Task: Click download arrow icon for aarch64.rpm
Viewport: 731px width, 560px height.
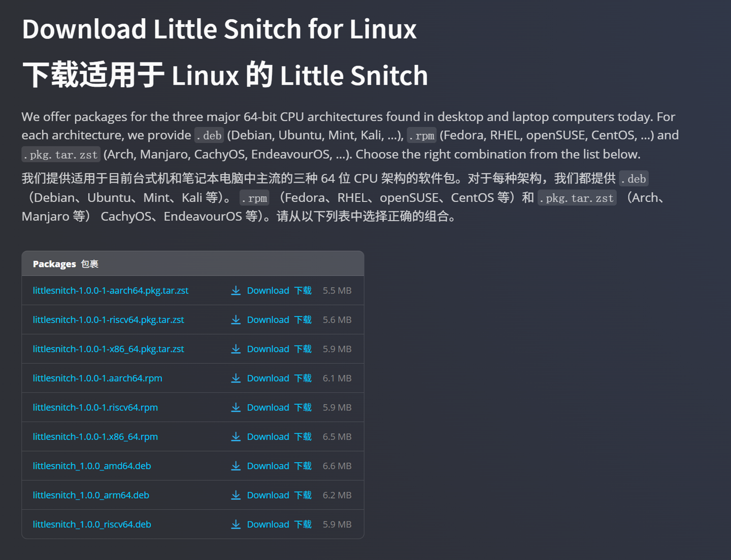Action: click(236, 378)
